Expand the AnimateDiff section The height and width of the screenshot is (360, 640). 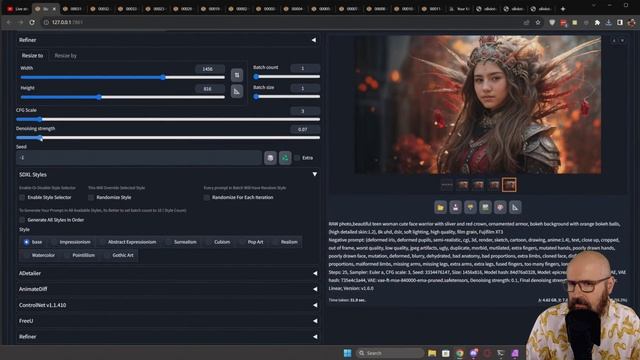[315, 289]
